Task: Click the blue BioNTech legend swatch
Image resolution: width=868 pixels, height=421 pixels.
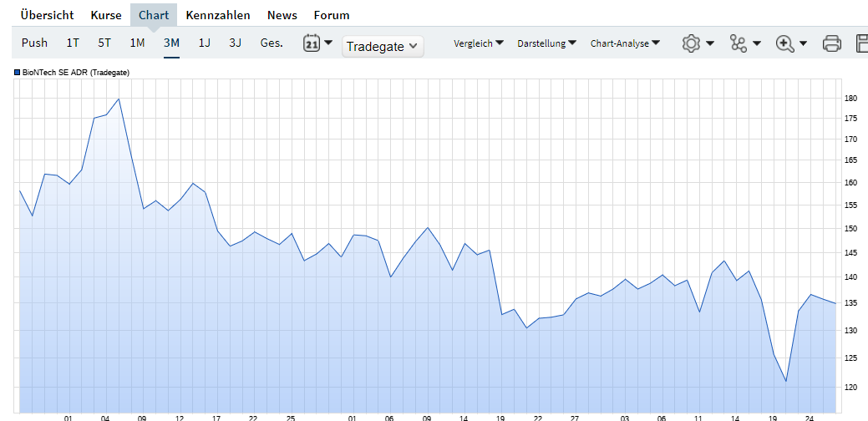Action: tap(18, 73)
